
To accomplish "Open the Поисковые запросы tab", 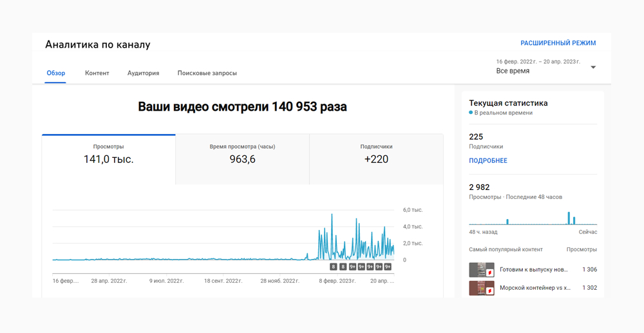I will coord(207,73).
